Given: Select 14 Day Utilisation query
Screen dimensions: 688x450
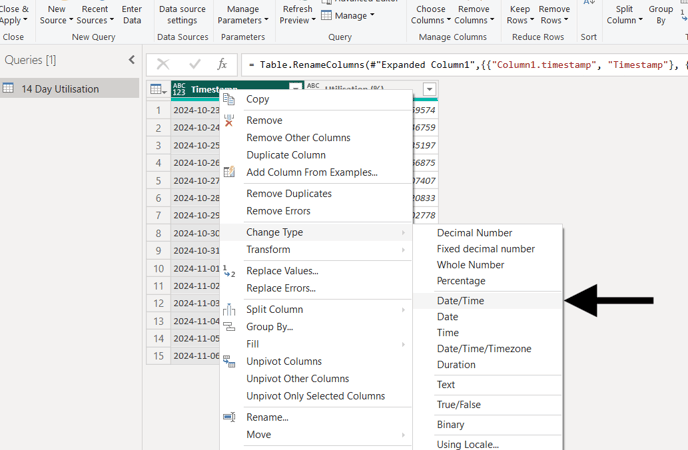Looking at the screenshot, I should [69, 89].
